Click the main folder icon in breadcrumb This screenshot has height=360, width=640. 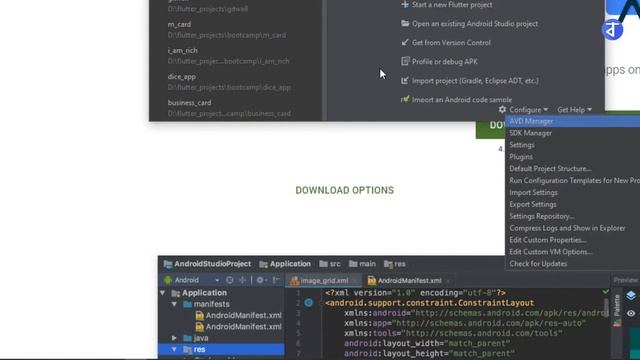pyautogui.click(x=353, y=264)
